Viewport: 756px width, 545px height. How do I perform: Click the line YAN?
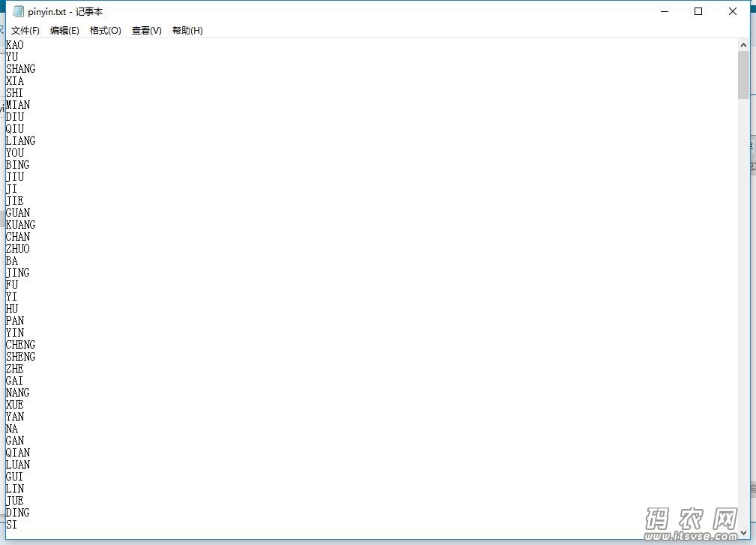click(x=14, y=417)
